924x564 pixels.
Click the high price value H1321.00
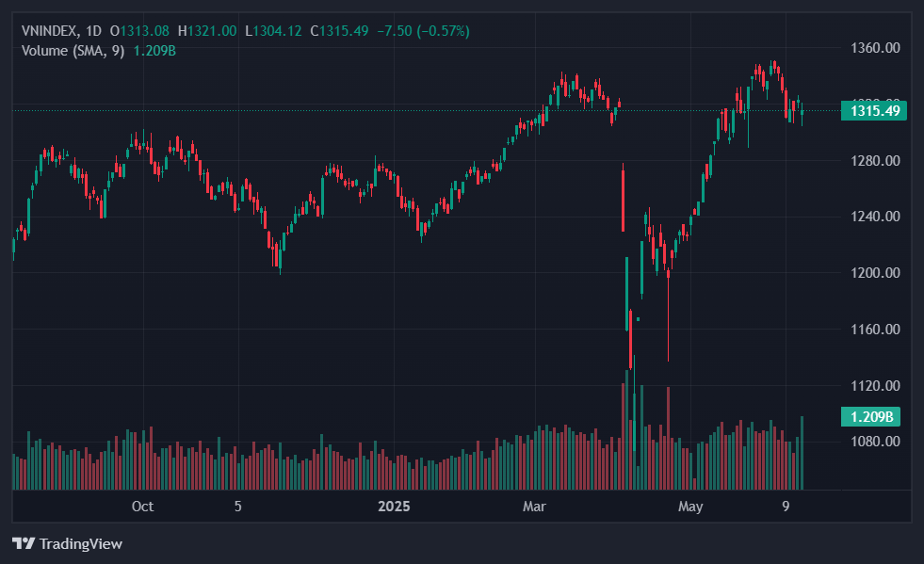(x=207, y=31)
